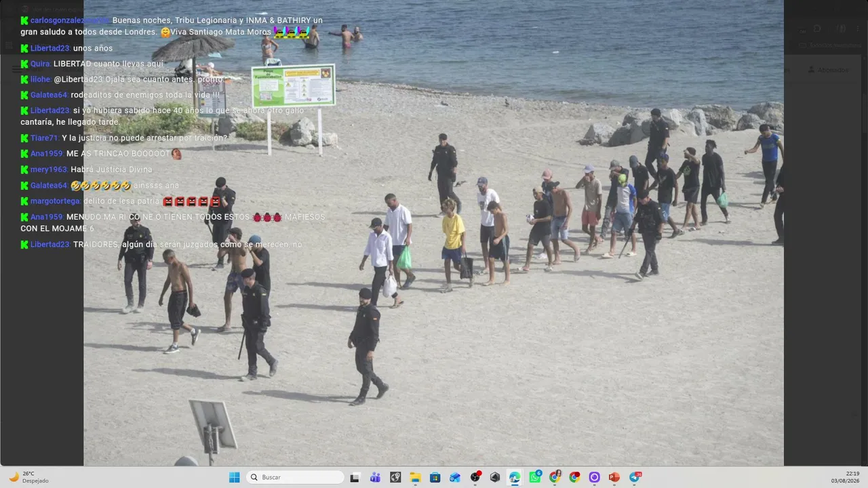Switch to Microsoft Edge in the taskbar
This screenshot has width=868, height=488.
[515, 477]
